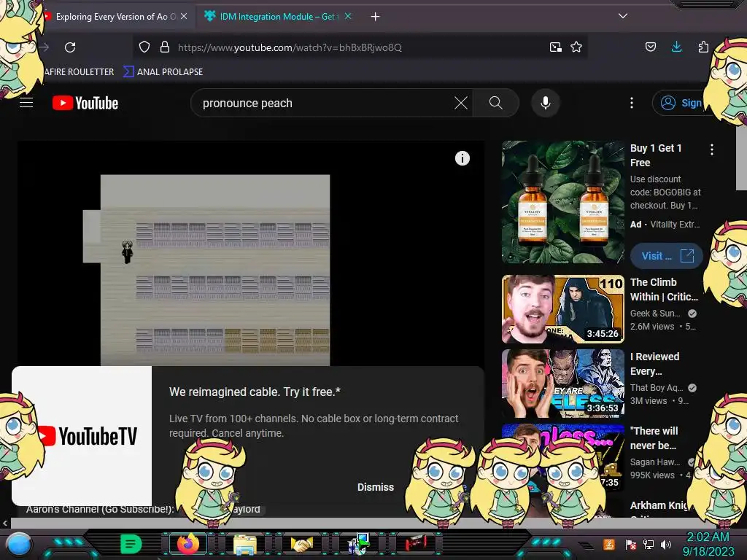This screenshot has height=560, width=747.
Task: Expand the list all tabs chevron
Action: tap(623, 16)
